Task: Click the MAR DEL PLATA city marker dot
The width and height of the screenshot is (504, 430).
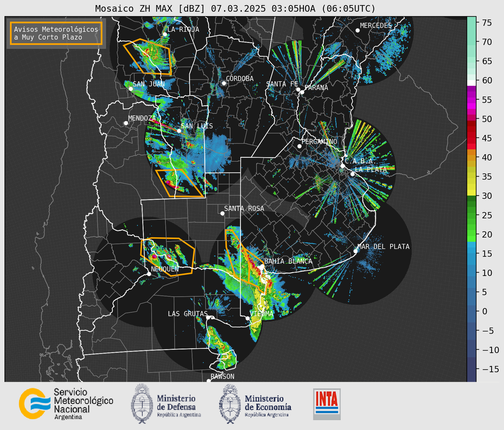Action: click(356, 251)
